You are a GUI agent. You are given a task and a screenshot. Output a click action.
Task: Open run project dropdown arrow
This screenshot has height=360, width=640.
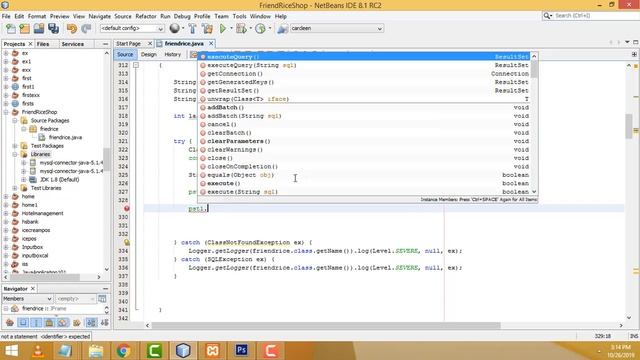pos(231,29)
